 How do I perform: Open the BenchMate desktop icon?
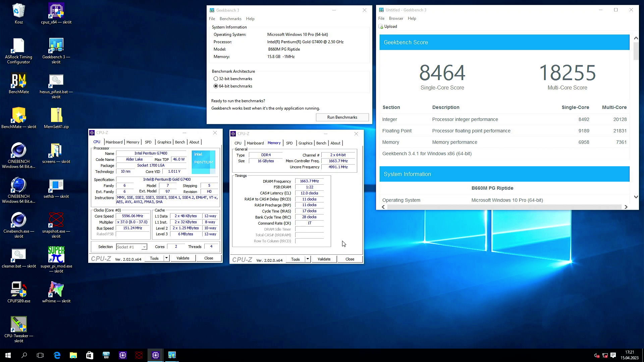19,80
